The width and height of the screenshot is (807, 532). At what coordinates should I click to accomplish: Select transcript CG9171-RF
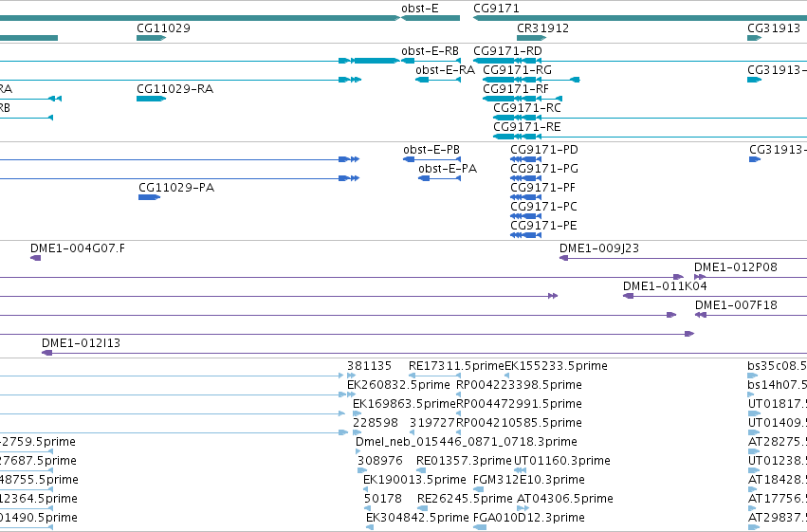coord(516,89)
